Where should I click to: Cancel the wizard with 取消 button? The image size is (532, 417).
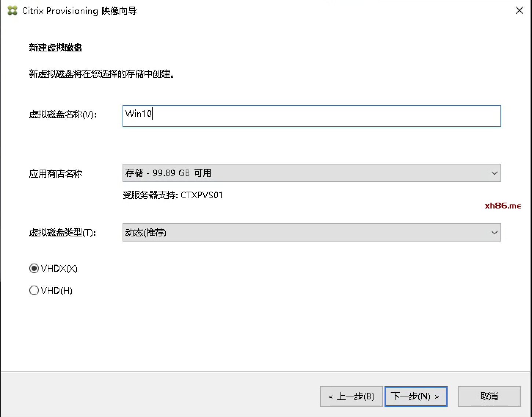(x=489, y=396)
